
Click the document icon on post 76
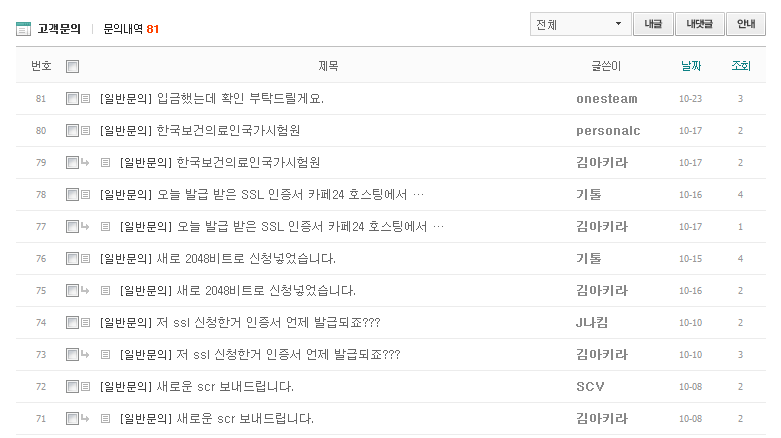[x=85, y=259]
